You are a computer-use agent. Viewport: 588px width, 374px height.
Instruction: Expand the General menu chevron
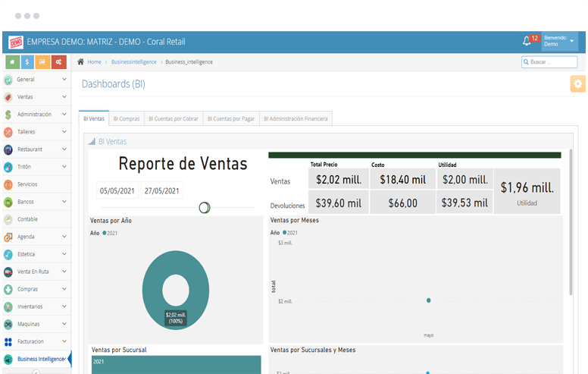(x=64, y=79)
